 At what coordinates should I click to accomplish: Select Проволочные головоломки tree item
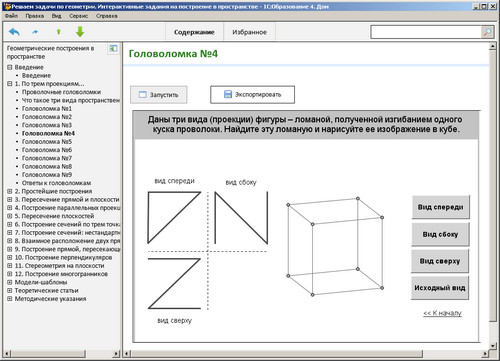click(61, 92)
